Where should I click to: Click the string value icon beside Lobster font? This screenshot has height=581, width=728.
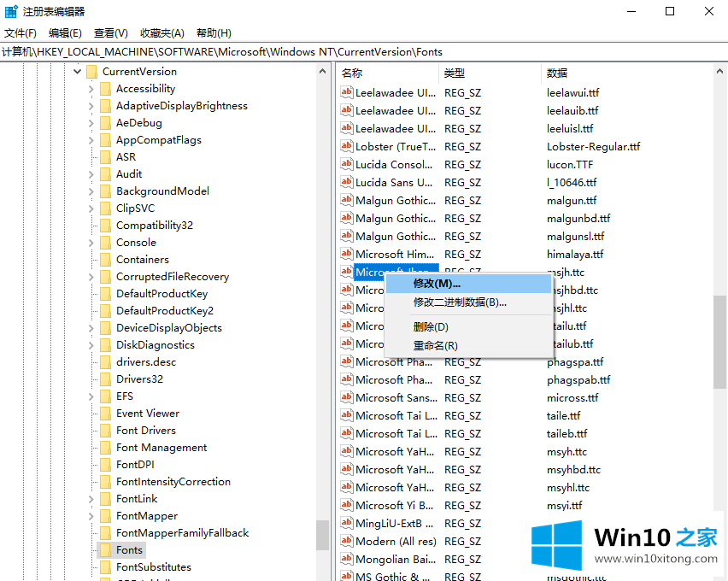(x=347, y=146)
